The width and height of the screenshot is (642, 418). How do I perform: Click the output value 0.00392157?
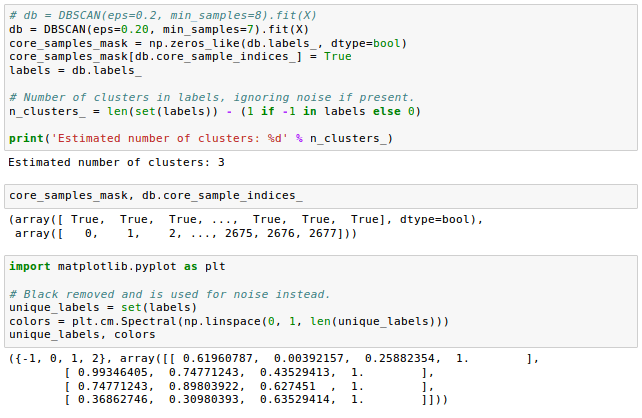pos(309,359)
